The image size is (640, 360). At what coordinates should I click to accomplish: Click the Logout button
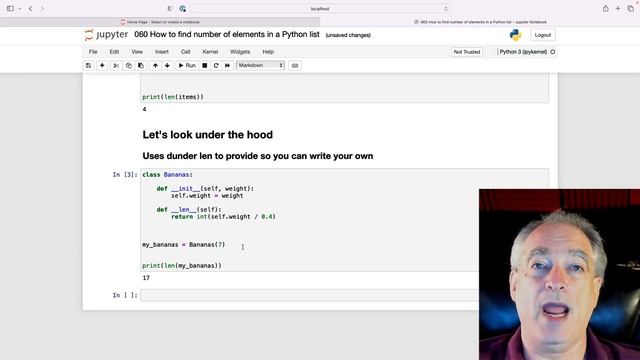point(542,35)
